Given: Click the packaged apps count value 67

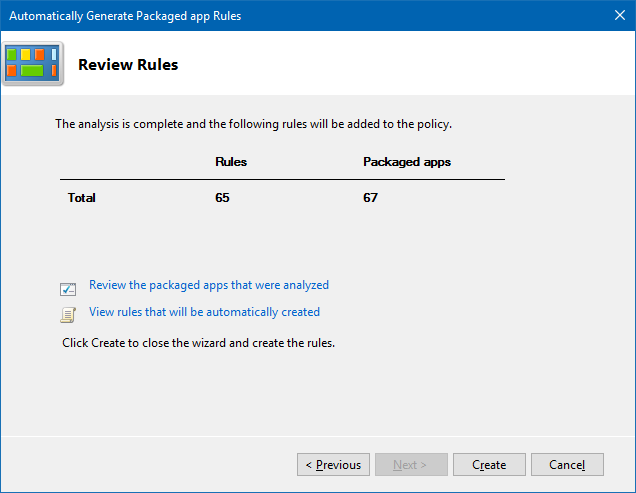Looking at the screenshot, I should tap(370, 198).
